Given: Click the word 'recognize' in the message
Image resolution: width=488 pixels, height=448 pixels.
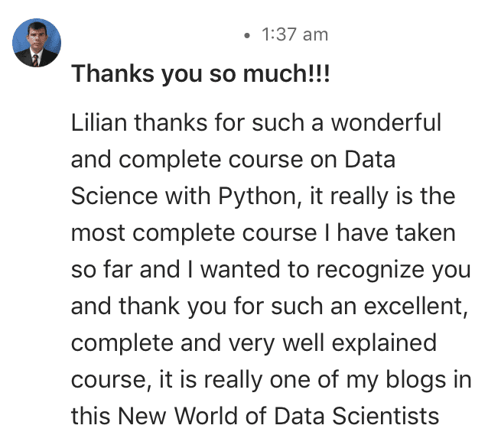Looking at the screenshot, I should pos(370,270).
